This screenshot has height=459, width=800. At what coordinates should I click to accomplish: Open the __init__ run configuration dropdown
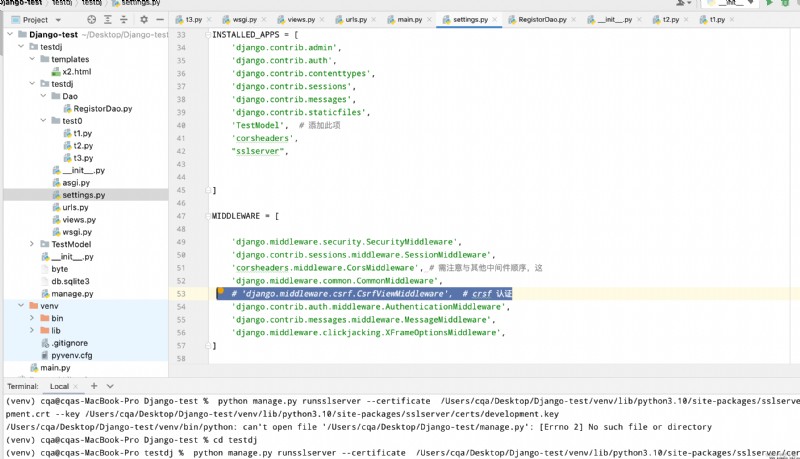731,3
